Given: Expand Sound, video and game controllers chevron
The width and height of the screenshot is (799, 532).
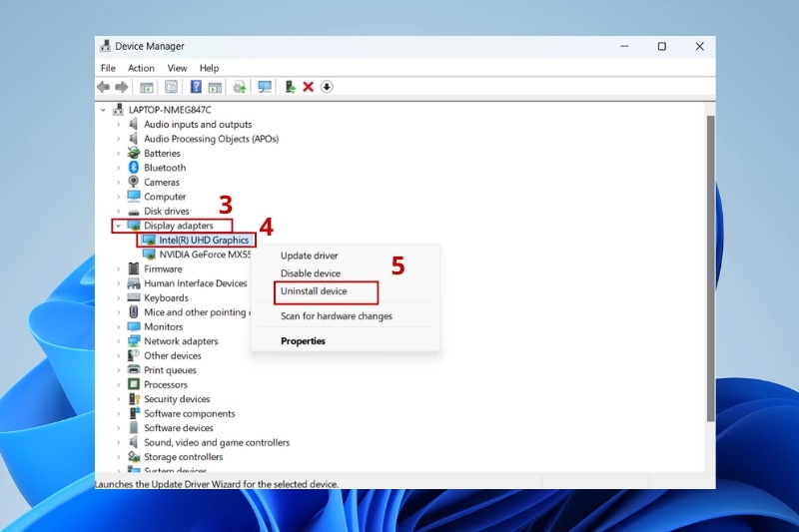Looking at the screenshot, I should coord(118,442).
